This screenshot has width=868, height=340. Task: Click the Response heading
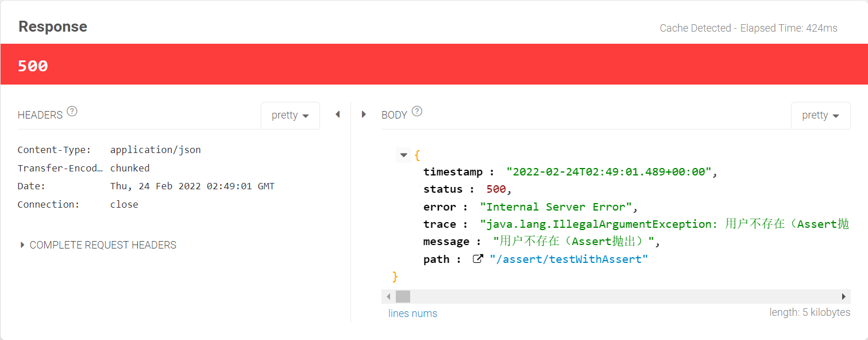(52, 26)
